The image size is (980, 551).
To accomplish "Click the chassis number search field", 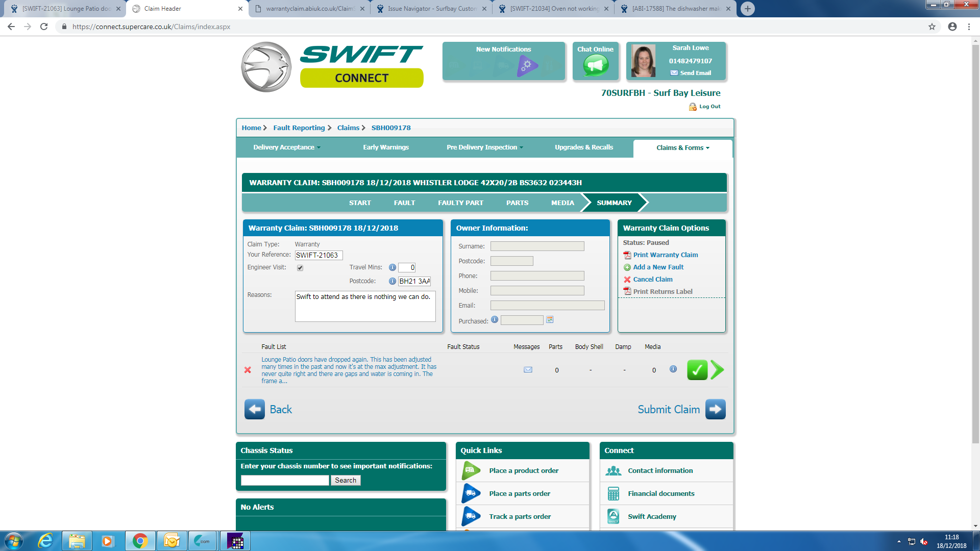I will (x=285, y=480).
